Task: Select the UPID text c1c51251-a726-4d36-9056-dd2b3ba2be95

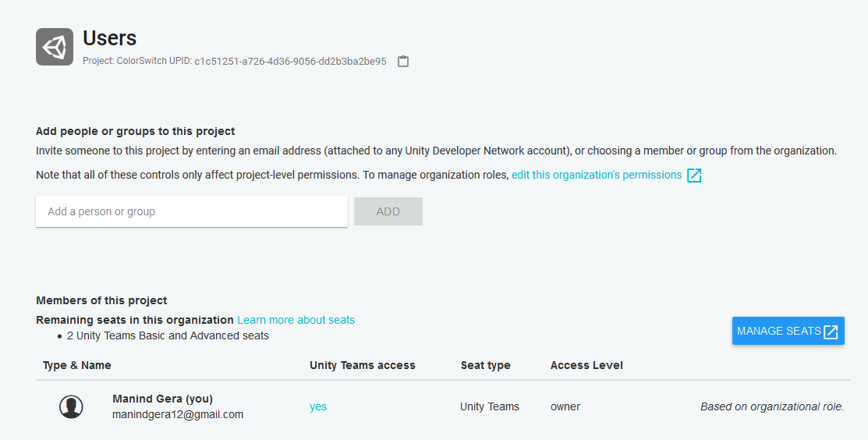Action: [290, 62]
